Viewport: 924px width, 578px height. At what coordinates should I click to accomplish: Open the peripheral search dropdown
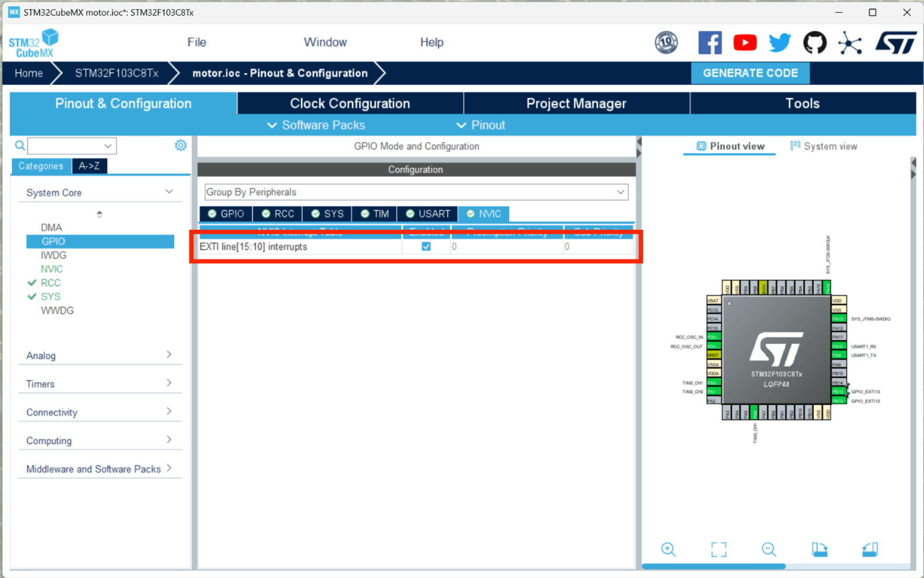[108, 145]
